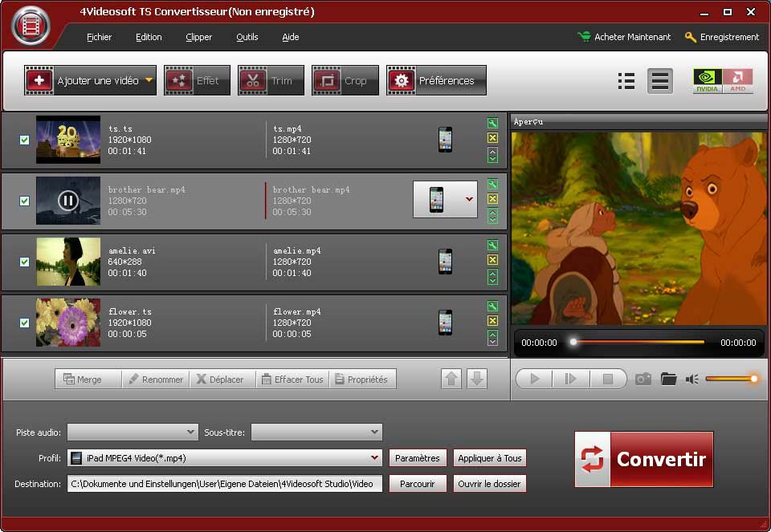Uncheck the flower.ts checkbox
771x532 pixels.
[24, 323]
